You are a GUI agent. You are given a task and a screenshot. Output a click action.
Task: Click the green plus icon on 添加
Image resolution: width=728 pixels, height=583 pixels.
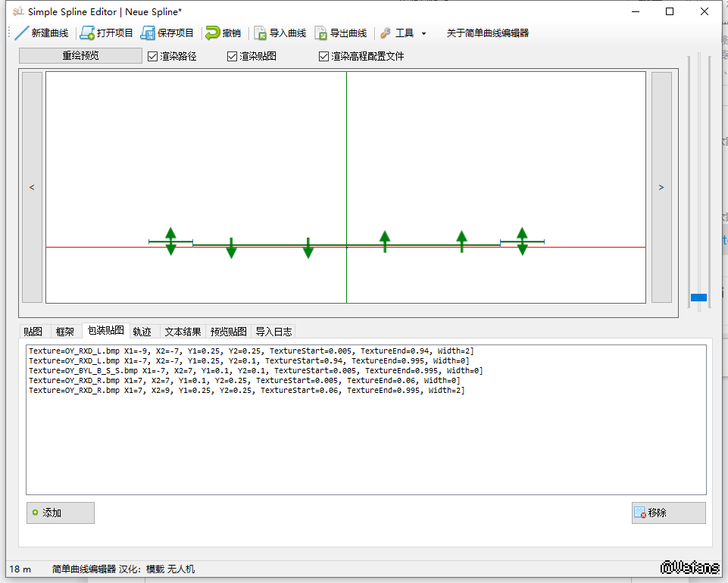click(x=35, y=513)
